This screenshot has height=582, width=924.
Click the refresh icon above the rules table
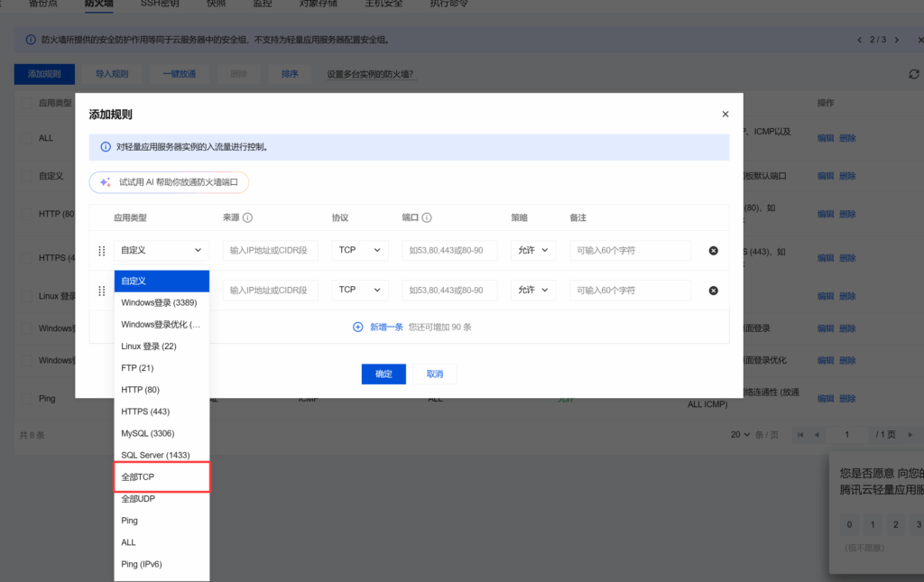click(913, 74)
